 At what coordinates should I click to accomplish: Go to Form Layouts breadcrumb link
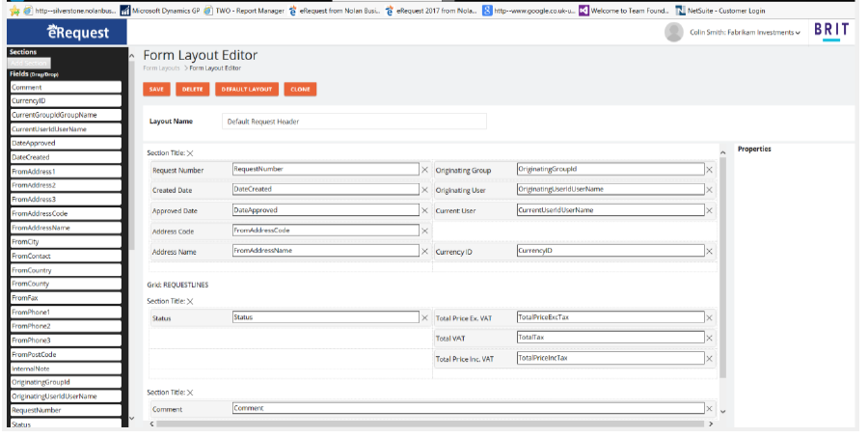tap(161, 68)
